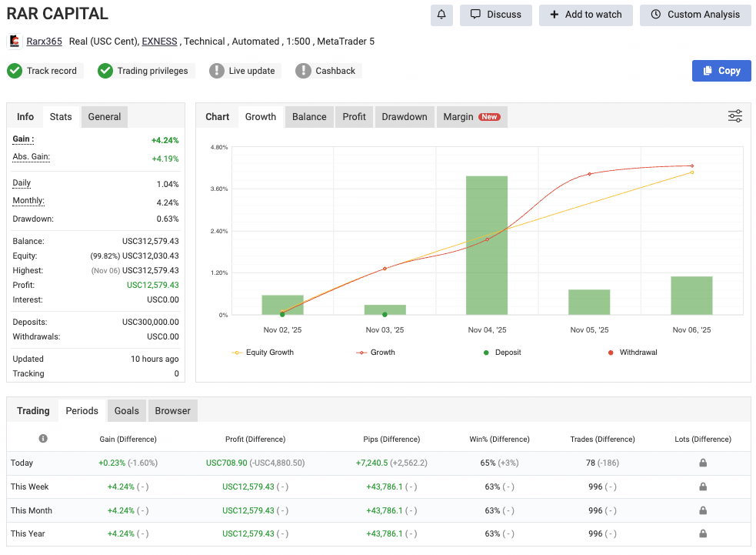Click lock icon in Today row

703,463
